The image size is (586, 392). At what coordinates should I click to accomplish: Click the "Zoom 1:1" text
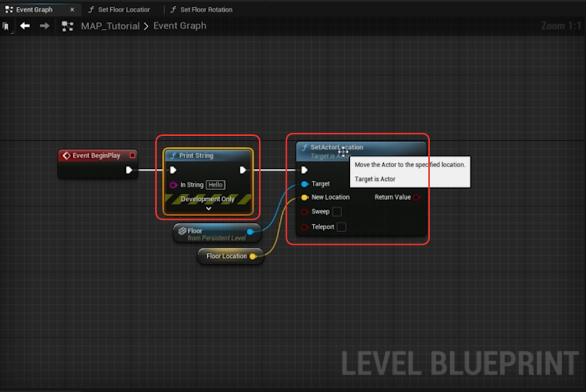pyautogui.click(x=562, y=26)
